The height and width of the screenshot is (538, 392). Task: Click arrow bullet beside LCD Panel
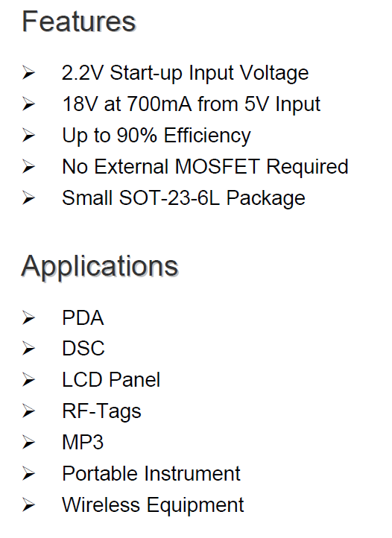[28, 380]
